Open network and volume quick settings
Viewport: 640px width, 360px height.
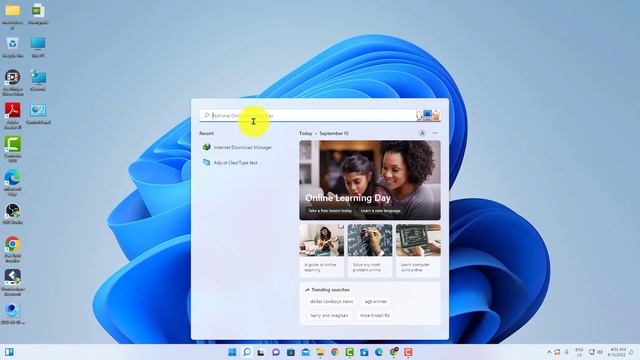[x=596, y=352]
